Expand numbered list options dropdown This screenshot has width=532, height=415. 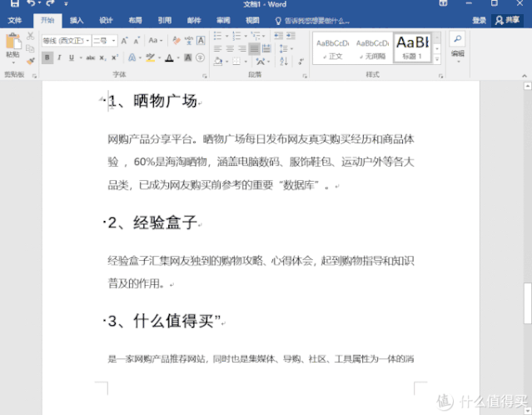tap(246, 36)
